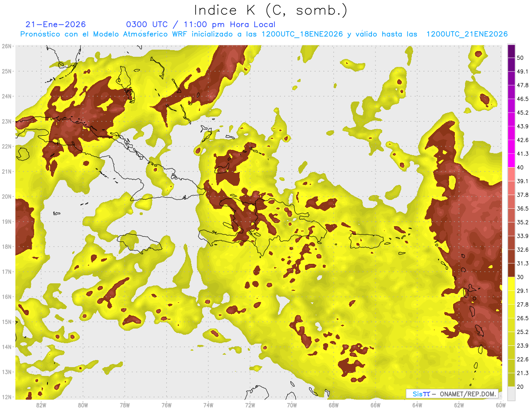This screenshot has height=411, width=532.
Task: Select the date label "21-Ene-2026"
Action: [55, 24]
